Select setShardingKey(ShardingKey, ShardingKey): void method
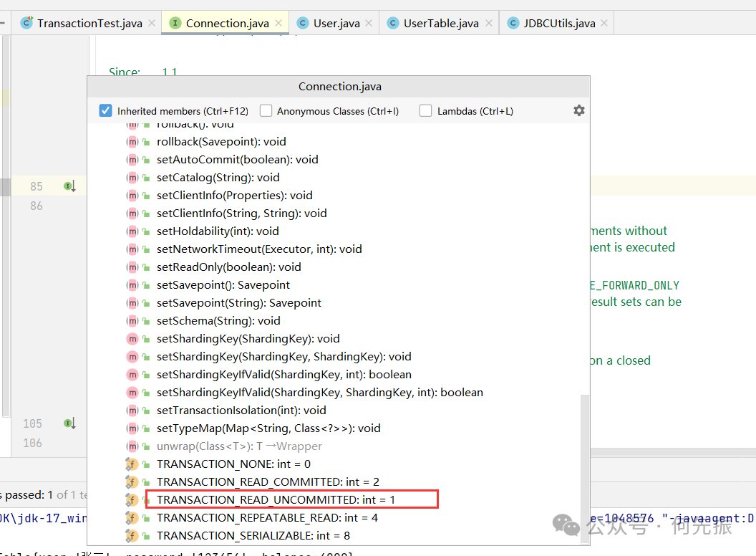756x556 pixels. 284,356
